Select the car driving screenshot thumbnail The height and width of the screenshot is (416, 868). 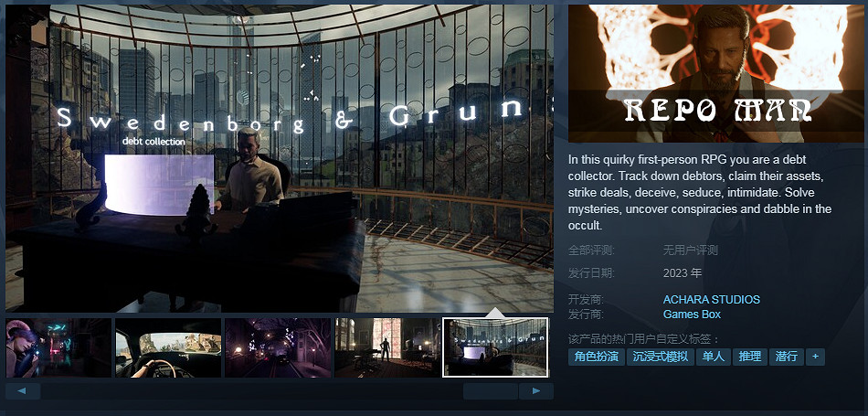coord(168,347)
